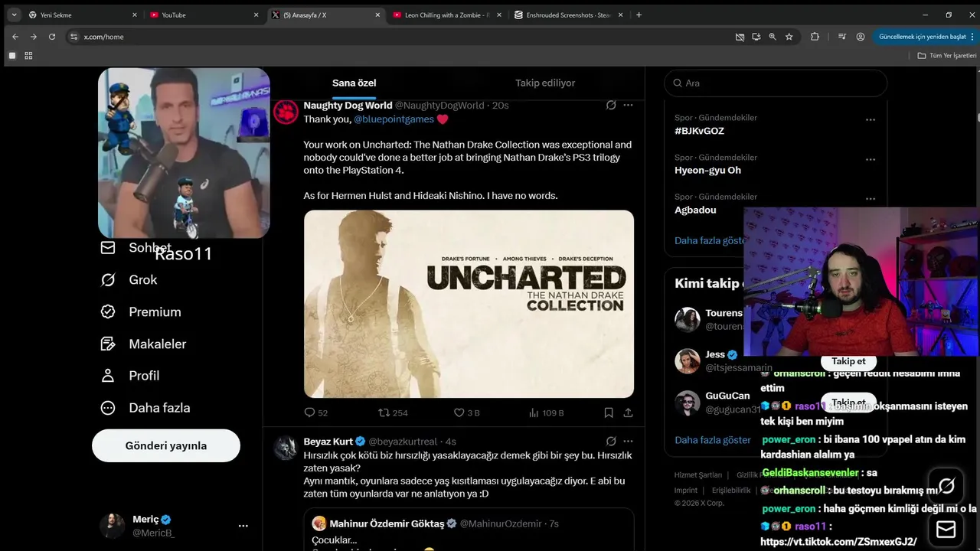
Task: Click the Grok icon on Naughty Dog post
Action: [611, 105]
